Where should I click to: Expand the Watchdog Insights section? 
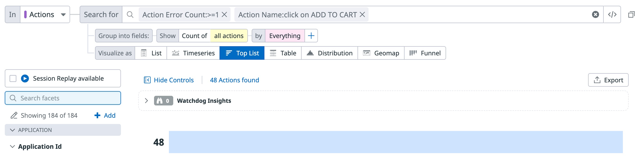click(147, 101)
